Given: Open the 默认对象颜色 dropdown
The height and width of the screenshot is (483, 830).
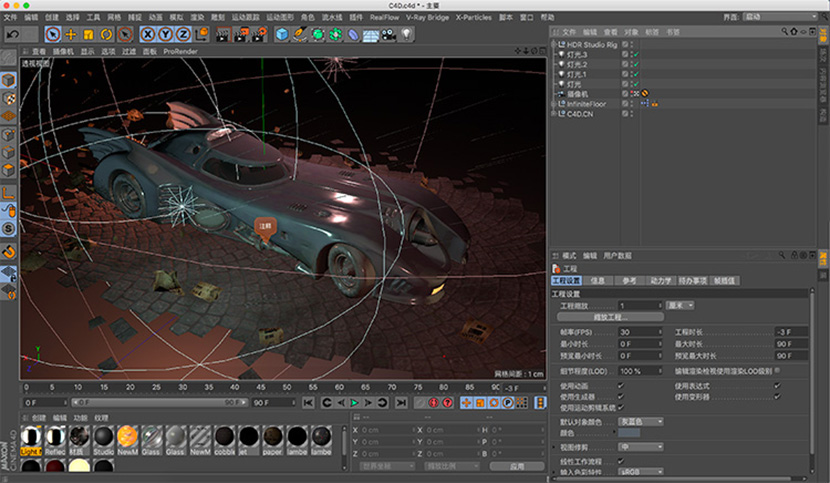Looking at the screenshot, I should tap(641, 421).
